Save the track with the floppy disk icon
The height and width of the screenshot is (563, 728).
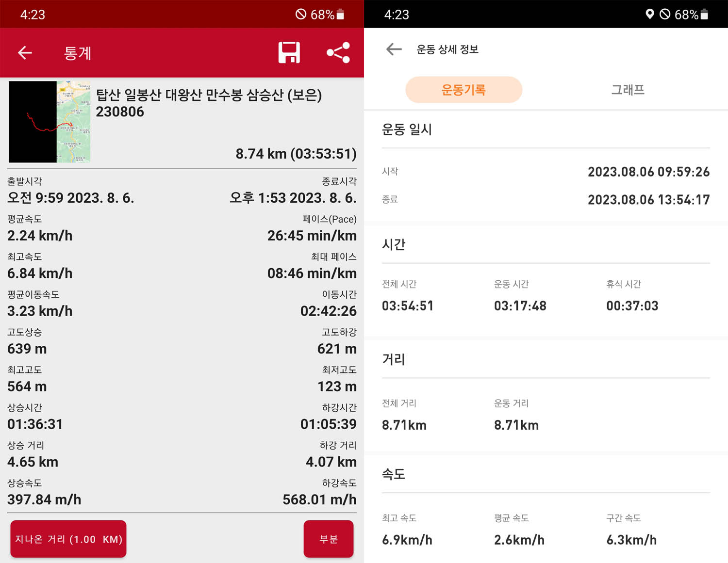pos(289,52)
